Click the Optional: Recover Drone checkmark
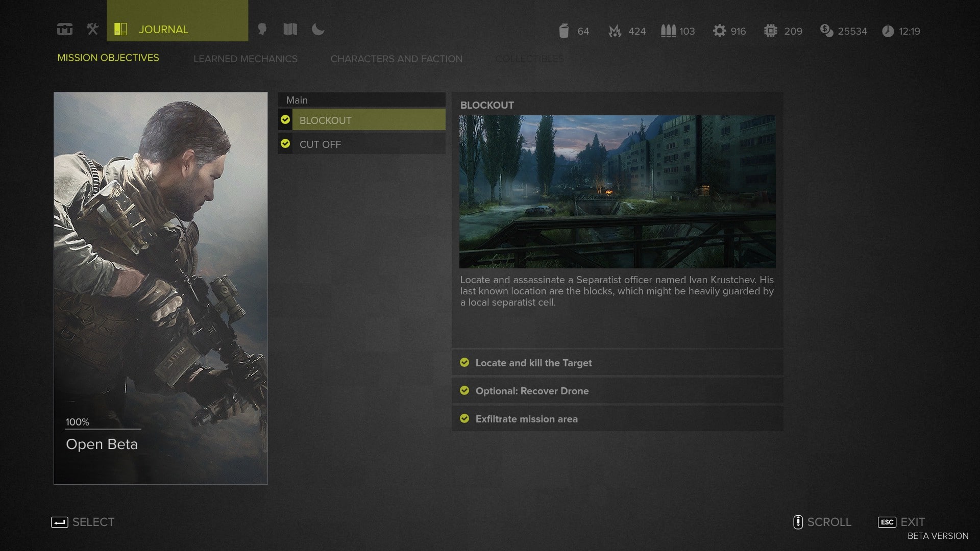Screen dimensions: 980x551 (464, 390)
